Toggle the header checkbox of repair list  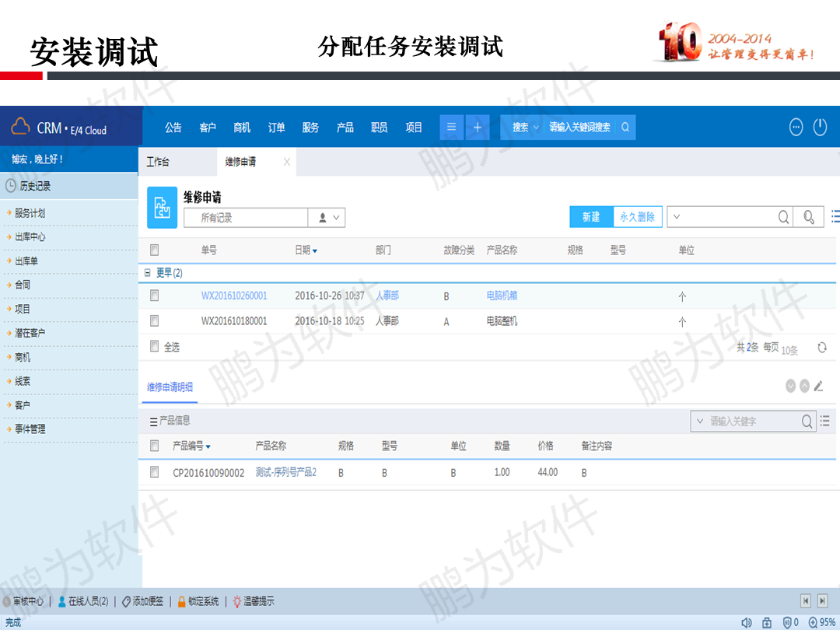154,250
